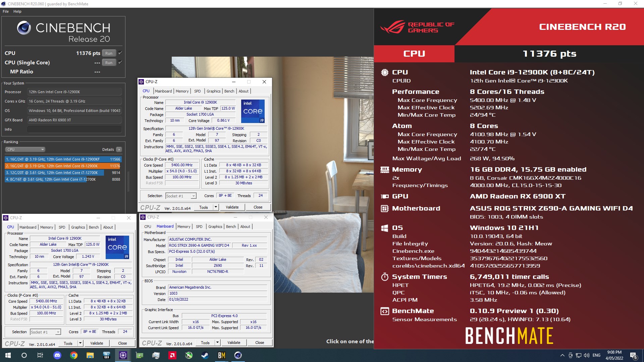Open Socket #1 dropdown in top CPU-Z window
This screenshot has width=644, height=362.
(181, 196)
